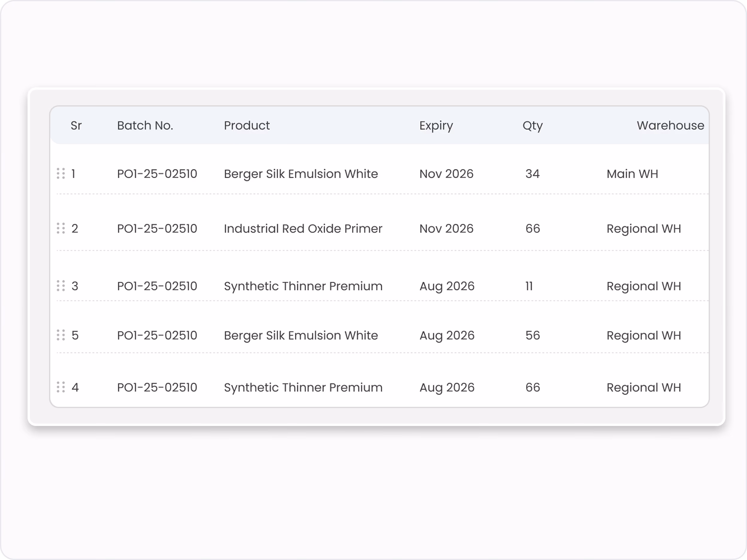Click Nov 2026 expiry in row 2
The width and height of the screenshot is (747, 560).
click(447, 229)
